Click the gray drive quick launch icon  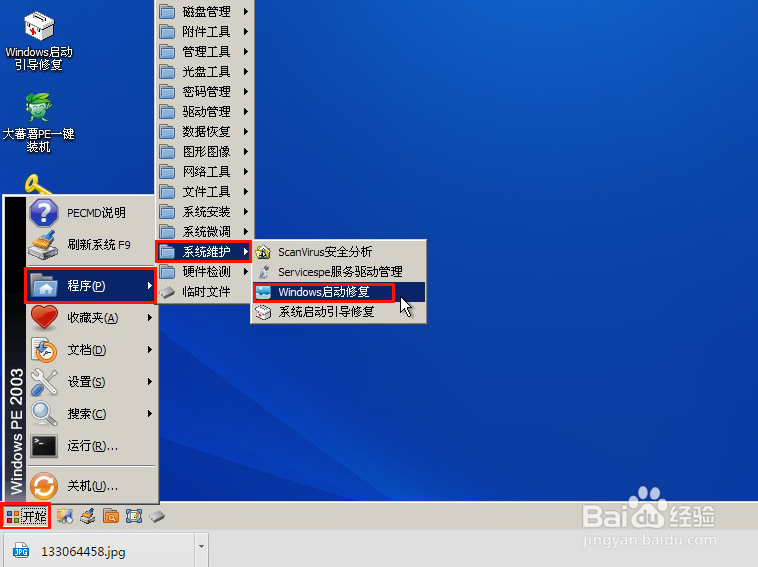point(157,517)
